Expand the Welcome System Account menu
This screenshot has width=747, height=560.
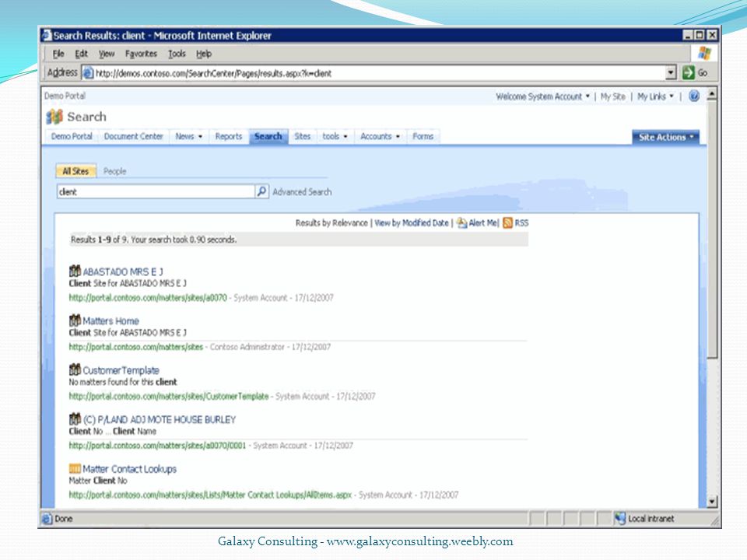(x=542, y=96)
